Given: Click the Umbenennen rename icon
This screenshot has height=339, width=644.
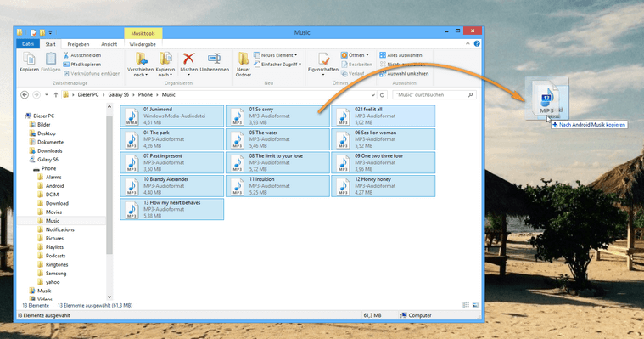Looking at the screenshot, I should [214, 59].
